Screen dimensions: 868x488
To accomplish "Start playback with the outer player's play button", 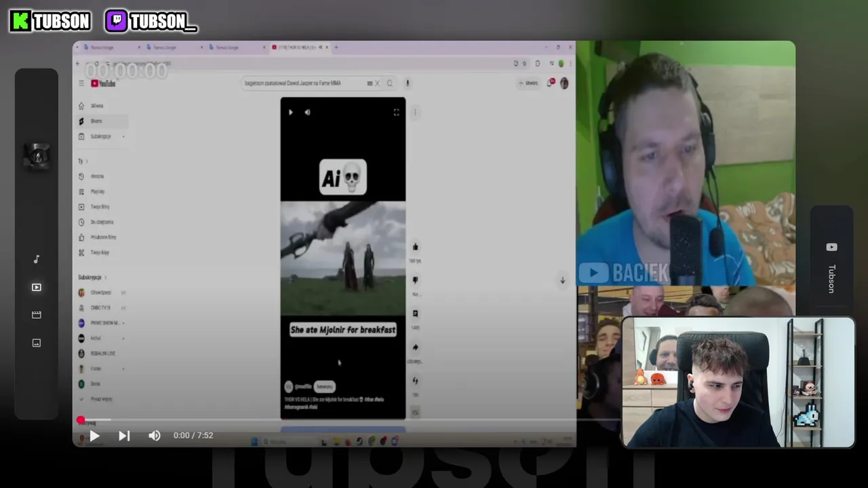I will pyautogui.click(x=94, y=436).
